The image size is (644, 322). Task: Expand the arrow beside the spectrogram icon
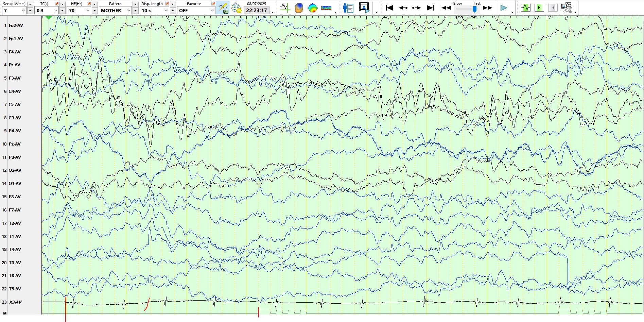(335, 12)
